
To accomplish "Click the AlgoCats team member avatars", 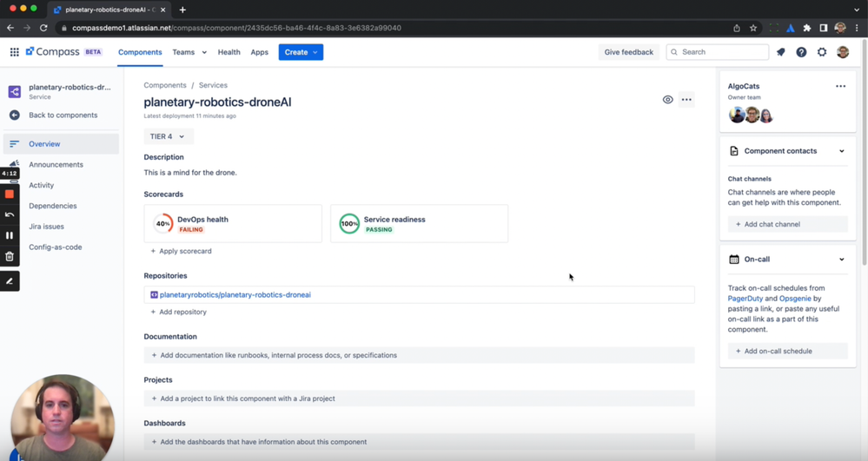I will coord(751,115).
